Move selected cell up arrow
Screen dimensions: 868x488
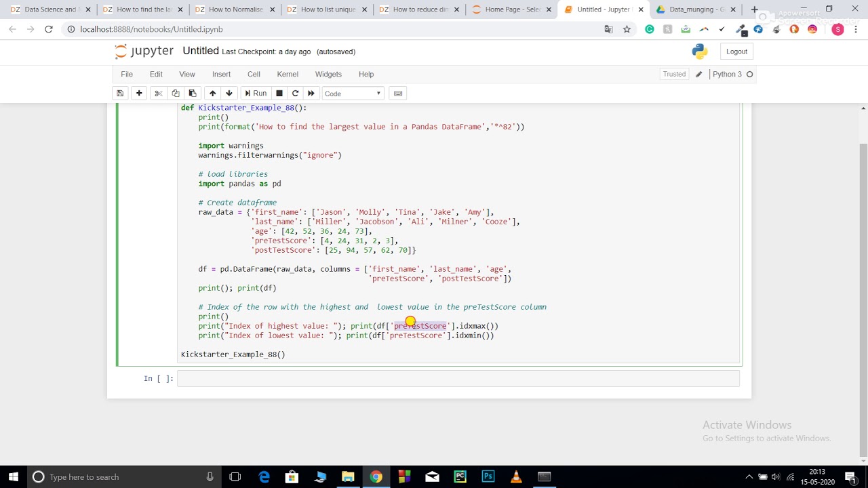click(212, 94)
